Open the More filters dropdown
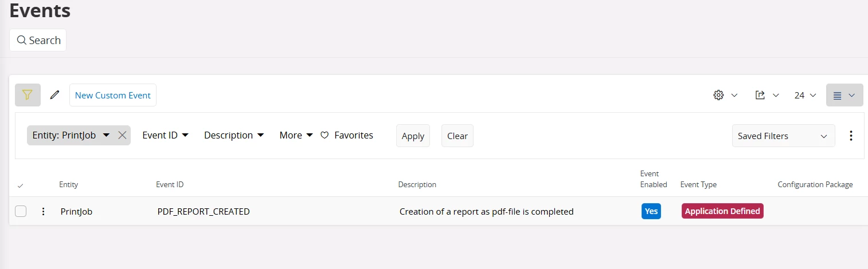The width and height of the screenshot is (868, 269). coord(296,136)
